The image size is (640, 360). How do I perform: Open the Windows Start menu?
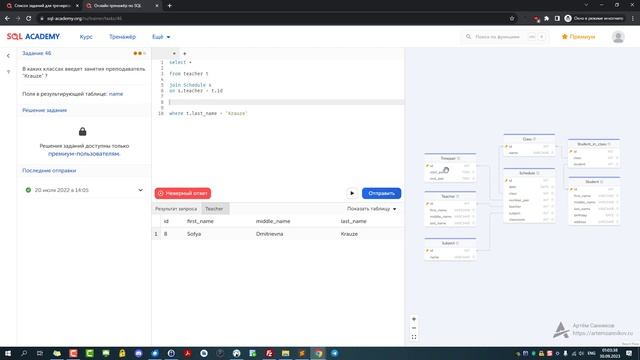tap(8, 353)
